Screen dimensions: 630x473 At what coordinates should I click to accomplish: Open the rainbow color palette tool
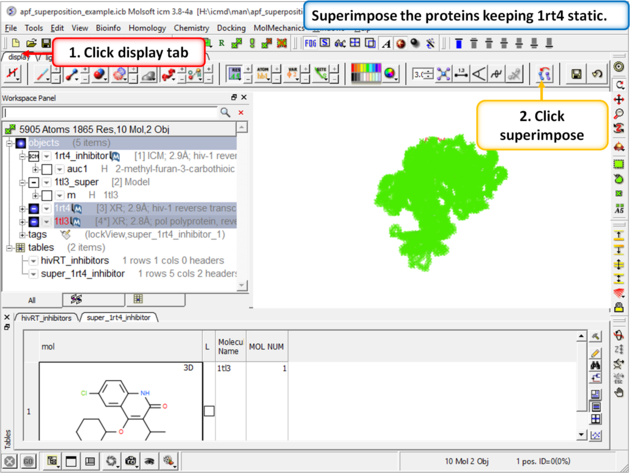pyautogui.click(x=366, y=74)
